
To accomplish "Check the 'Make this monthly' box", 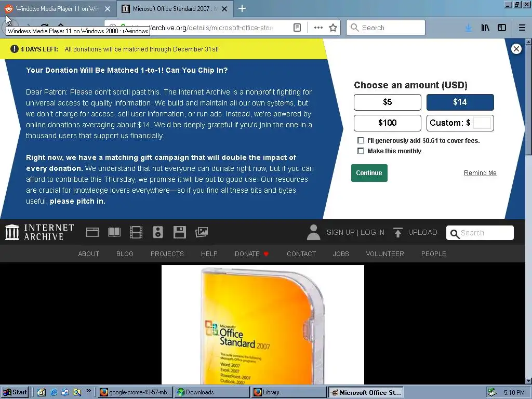I will [361, 151].
